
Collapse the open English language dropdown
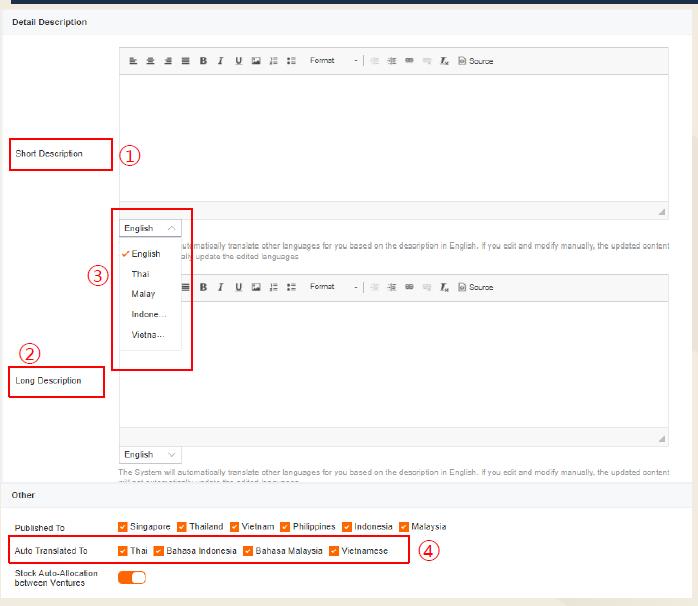click(x=150, y=228)
